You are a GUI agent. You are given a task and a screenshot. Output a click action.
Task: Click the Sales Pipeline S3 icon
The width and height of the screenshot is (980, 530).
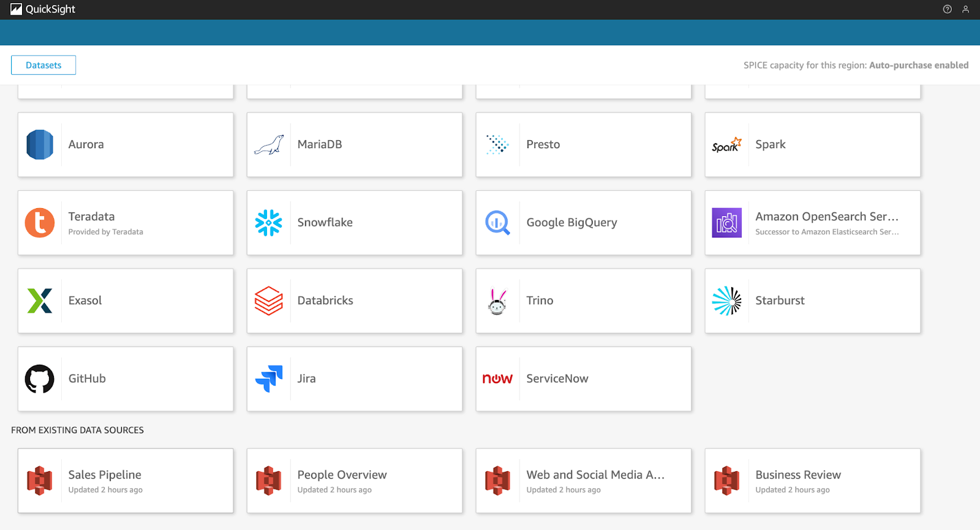pos(40,480)
